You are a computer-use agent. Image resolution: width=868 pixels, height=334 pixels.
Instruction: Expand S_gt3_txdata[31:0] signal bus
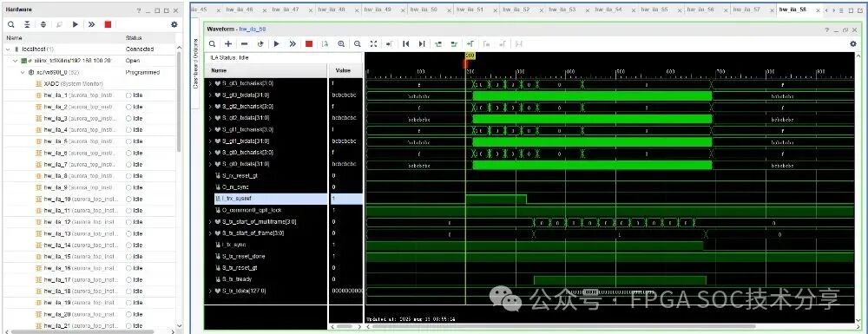[210, 95]
